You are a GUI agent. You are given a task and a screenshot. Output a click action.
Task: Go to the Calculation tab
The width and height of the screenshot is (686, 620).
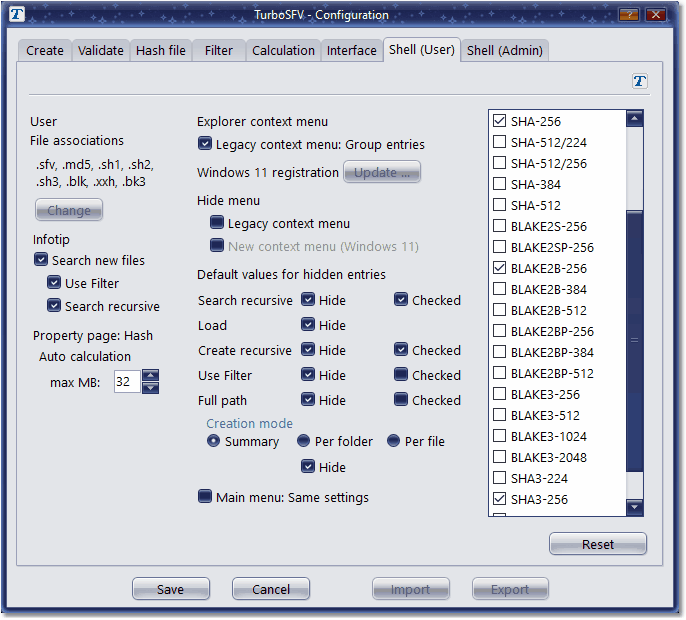point(283,50)
